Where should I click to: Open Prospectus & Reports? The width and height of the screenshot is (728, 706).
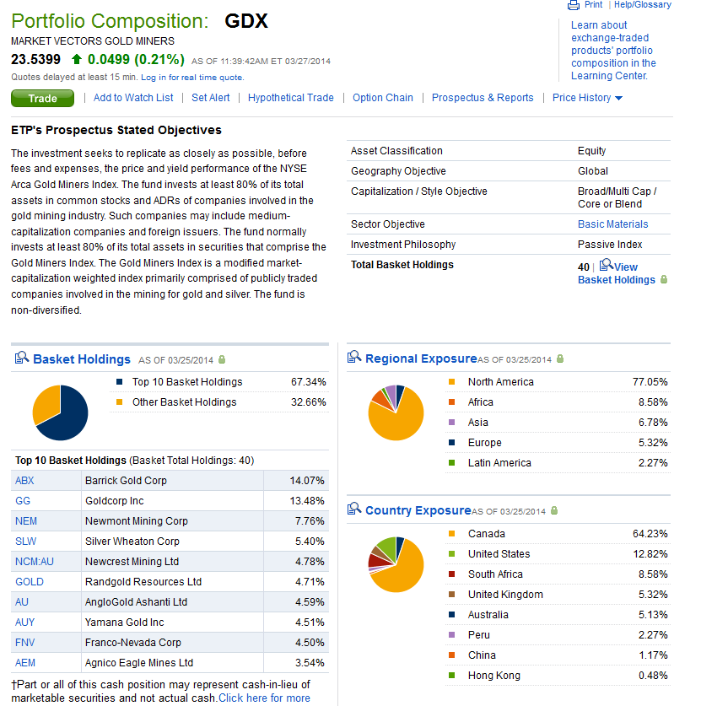[x=483, y=98]
